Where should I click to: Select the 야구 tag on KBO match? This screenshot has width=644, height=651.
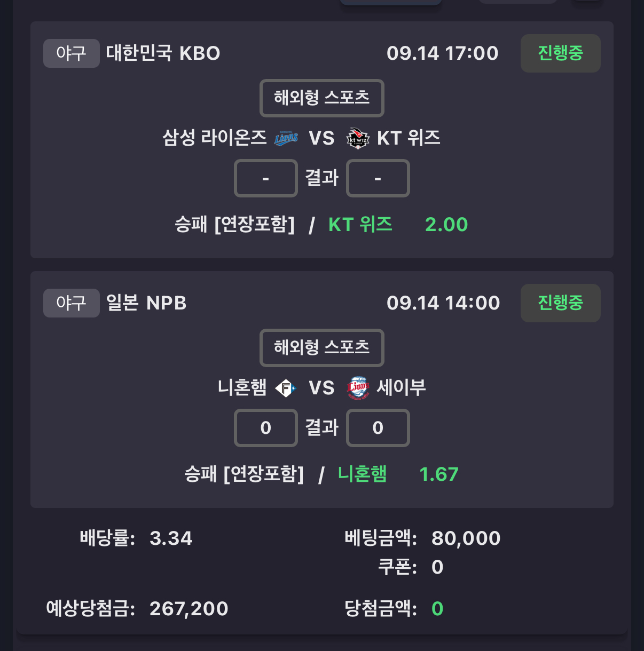pyautogui.click(x=71, y=53)
